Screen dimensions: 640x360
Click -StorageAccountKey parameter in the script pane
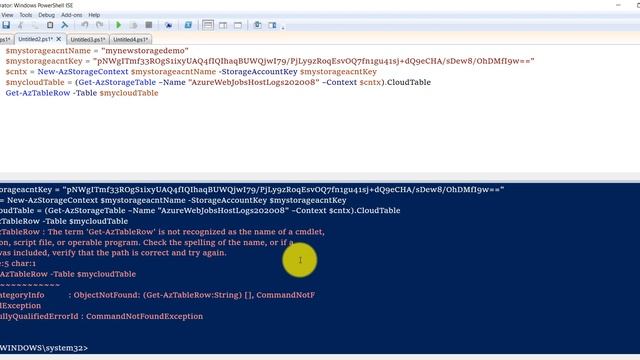click(258, 71)
